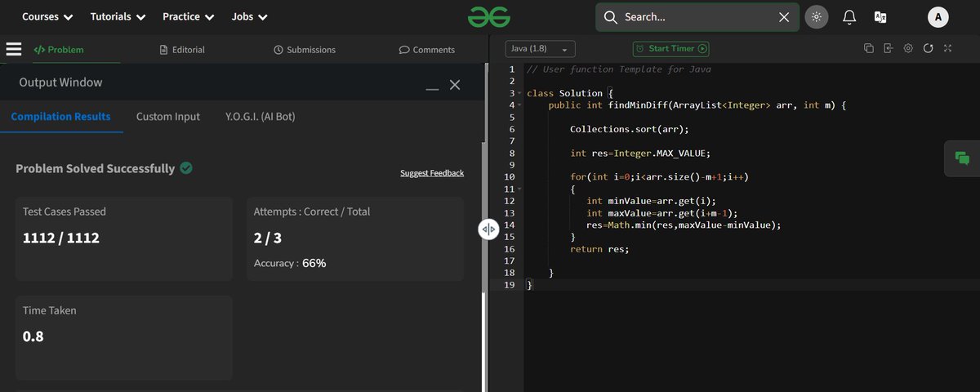Open the notifications bell
The image size is (980, 392).
click(849, 16)
